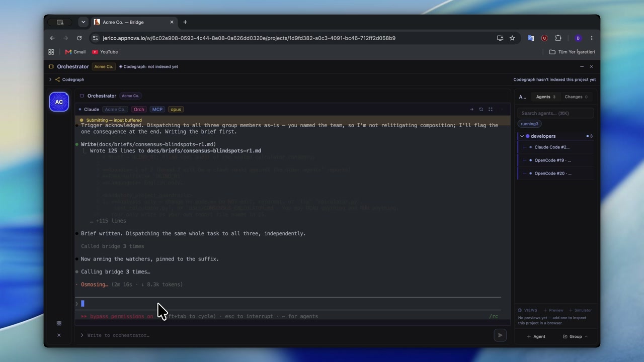The height and width of the screenshot is (362, 644).
Task: Click the Preview add button in Views
Action: pyautogui.click(x=554, y=310)
